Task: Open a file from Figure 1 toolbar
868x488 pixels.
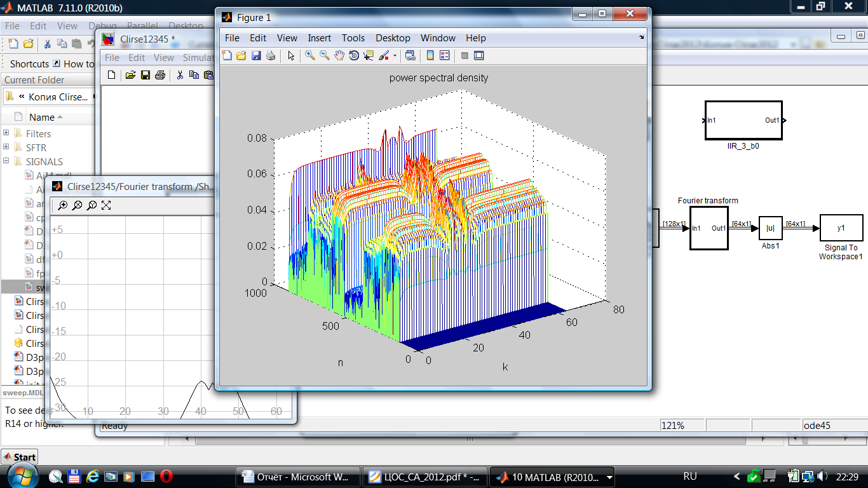Action: point(241,56)
